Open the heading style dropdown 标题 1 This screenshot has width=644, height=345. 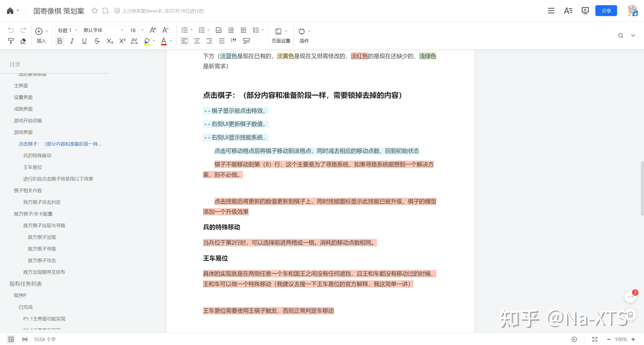pyautogui.click(x=67, y=30)
